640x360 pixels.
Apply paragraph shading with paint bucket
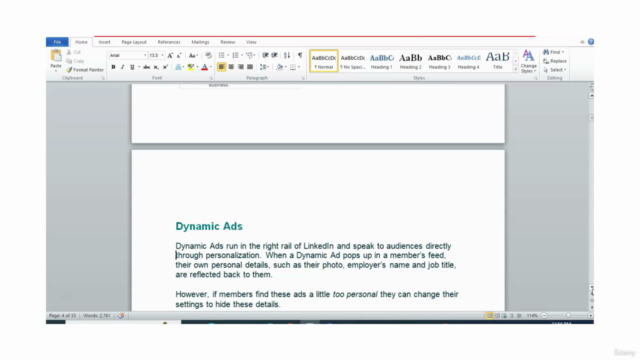coord(279,67)
